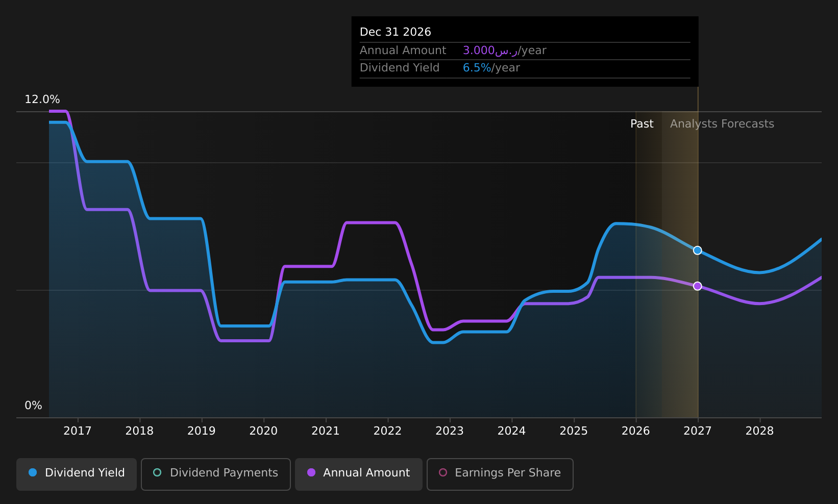Click the 2028 x-axis label
This screenshot has width=838, height=504.
760,431
